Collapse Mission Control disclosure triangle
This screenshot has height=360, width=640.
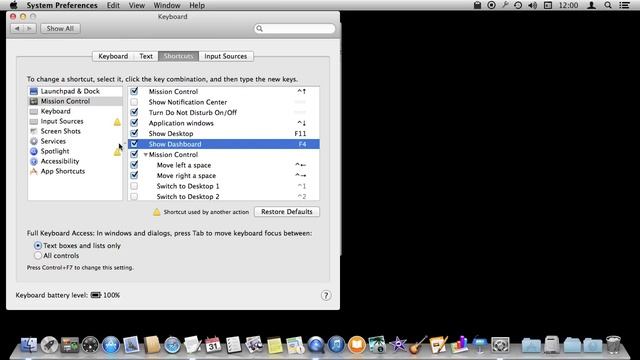pyautogui.click(x=145, y=155)
